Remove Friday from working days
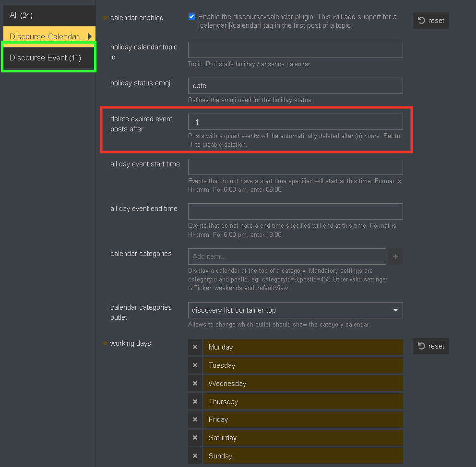476x467 pixels. point(195,420)
